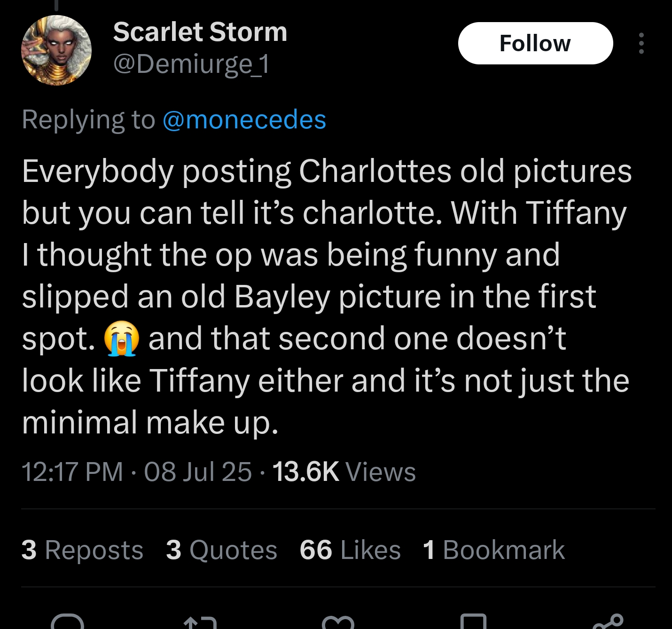Open the @Demiurge_1 handle link
The width and height of the screenshot is (672, 629).
(x=192, y=64)
